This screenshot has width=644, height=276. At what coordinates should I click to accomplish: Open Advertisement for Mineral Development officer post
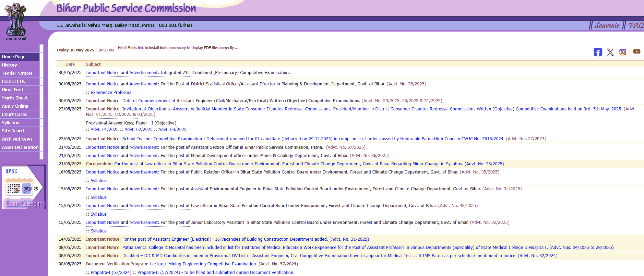point(144,156)
